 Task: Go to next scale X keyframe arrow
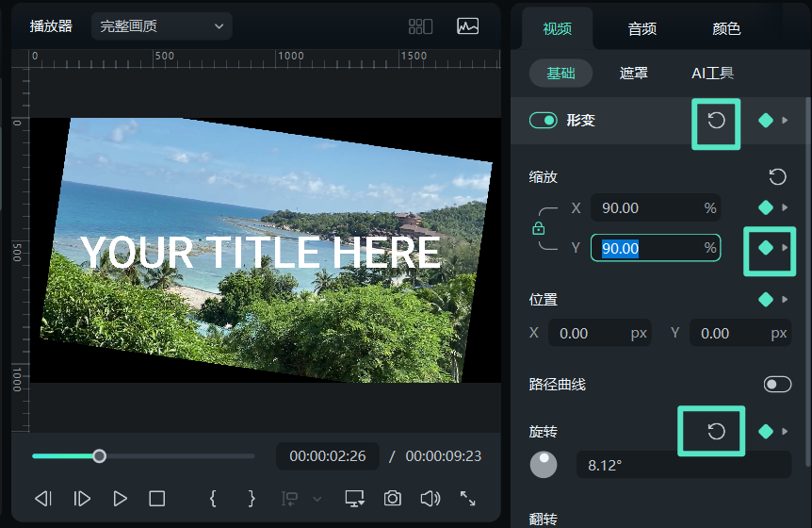click(x=785, y=207)
